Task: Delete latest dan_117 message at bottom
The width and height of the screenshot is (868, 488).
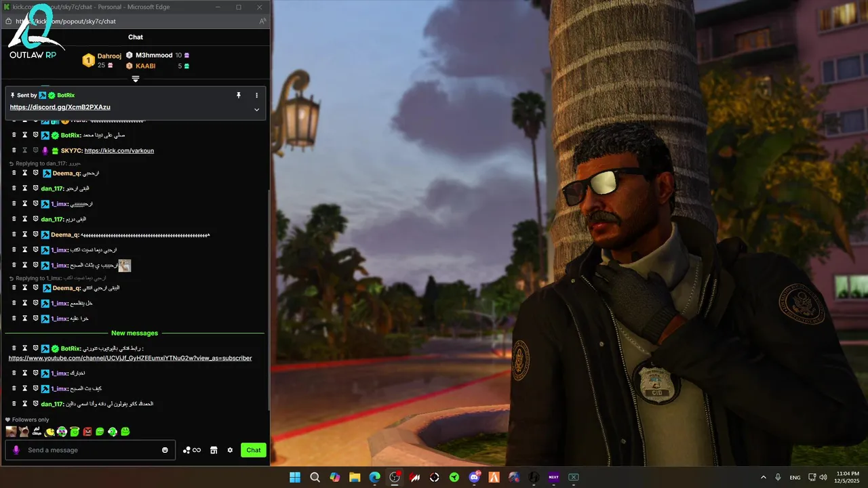Action: click(14, 403)
